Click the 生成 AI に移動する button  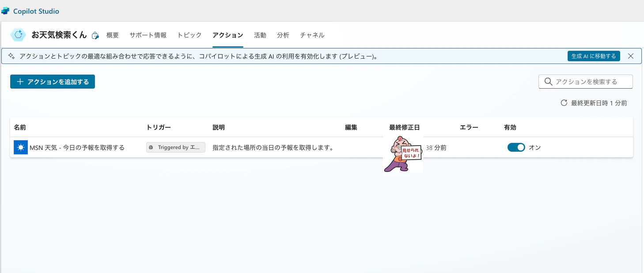tap(594, 56)
